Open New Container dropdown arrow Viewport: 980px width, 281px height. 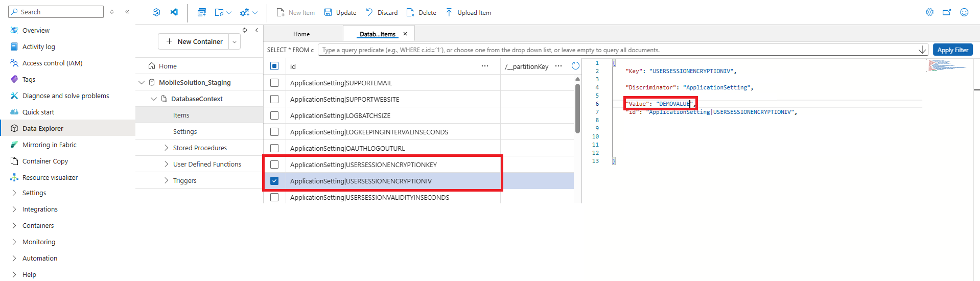click(235, 41)
